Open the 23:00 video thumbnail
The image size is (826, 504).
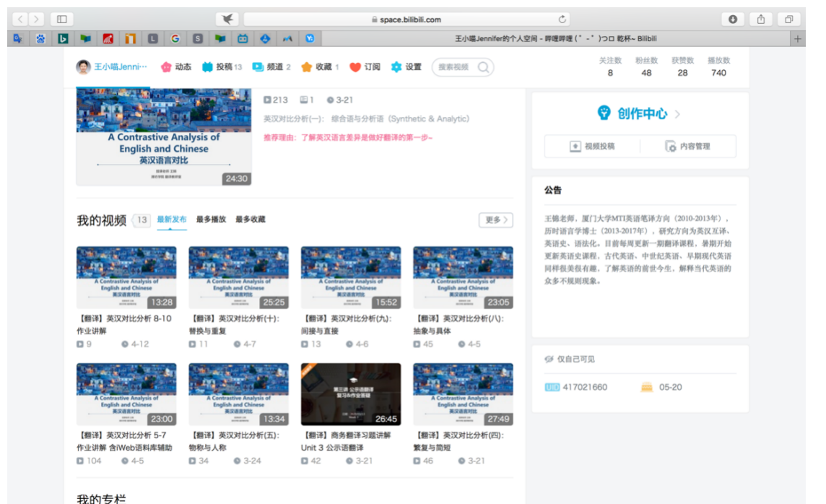(x=126, y=394)
